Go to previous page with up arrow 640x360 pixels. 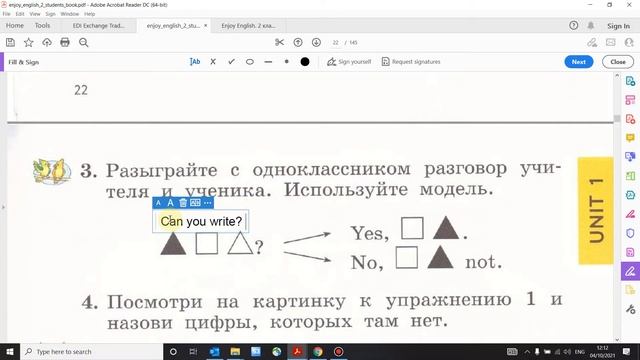298,42
